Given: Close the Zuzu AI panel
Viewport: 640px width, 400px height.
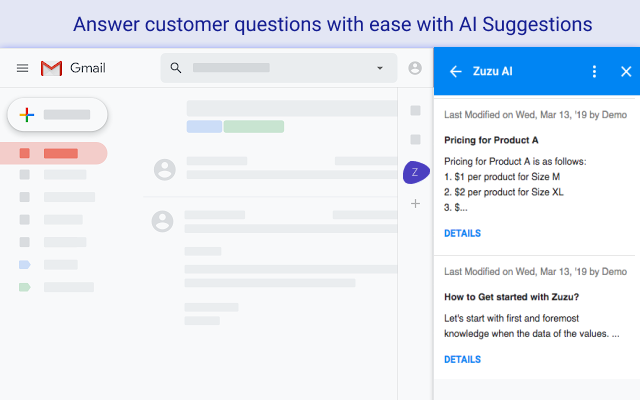Looking at the screenshot, I should click(x=626, y=71).
